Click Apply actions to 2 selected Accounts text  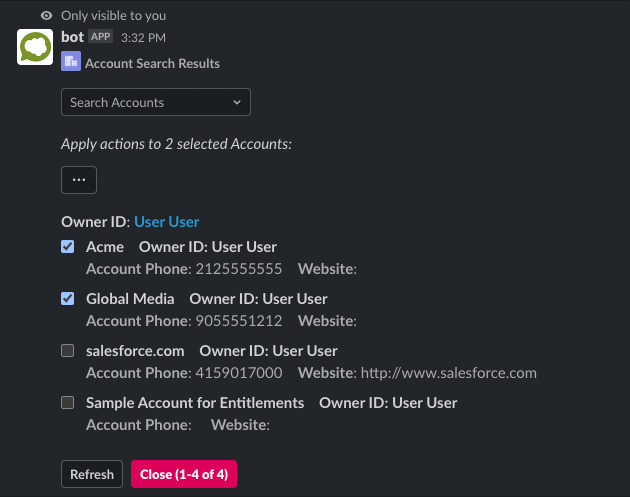(x=176, y=144)
